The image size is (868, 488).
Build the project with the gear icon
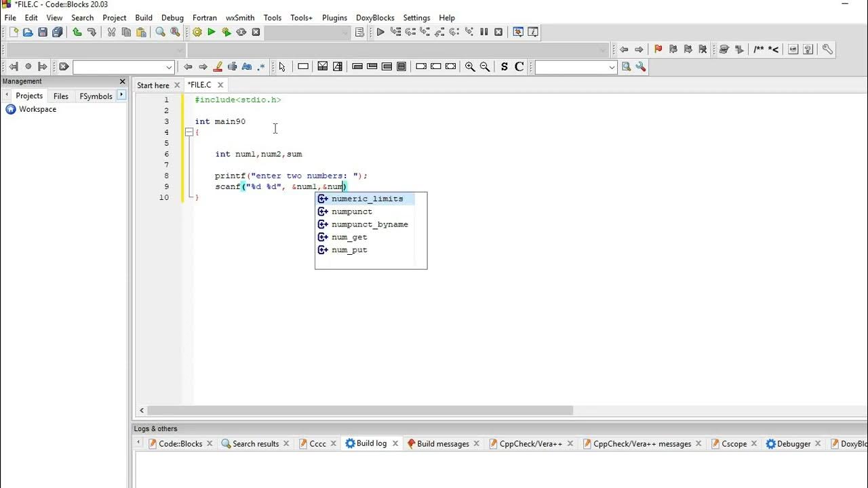click(197, 32)
